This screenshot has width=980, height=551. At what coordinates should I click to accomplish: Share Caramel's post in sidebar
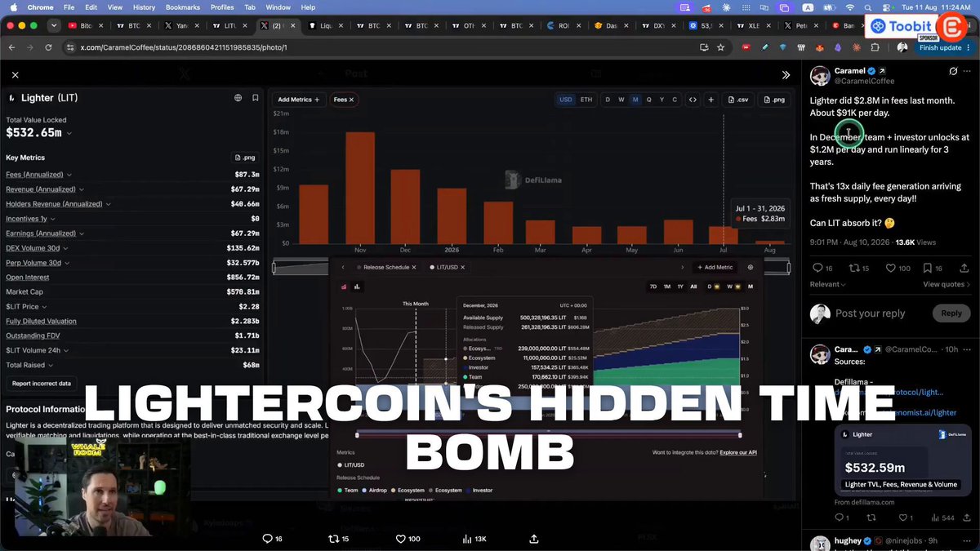[x=966, y=268]
